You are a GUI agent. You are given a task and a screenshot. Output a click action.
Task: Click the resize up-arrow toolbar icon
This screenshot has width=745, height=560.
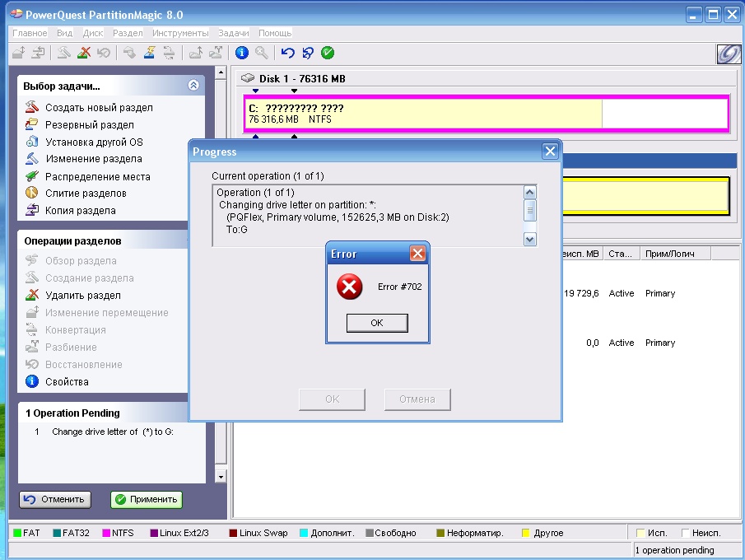196,52
